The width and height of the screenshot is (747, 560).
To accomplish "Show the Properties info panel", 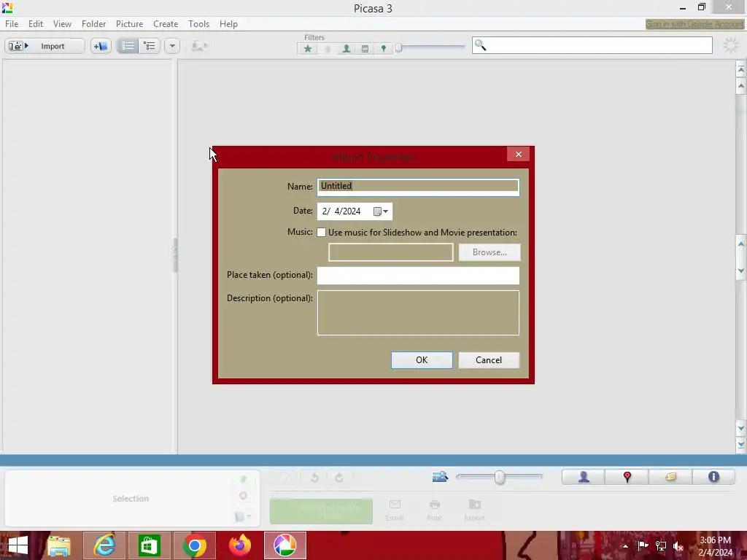I will 713,477.
